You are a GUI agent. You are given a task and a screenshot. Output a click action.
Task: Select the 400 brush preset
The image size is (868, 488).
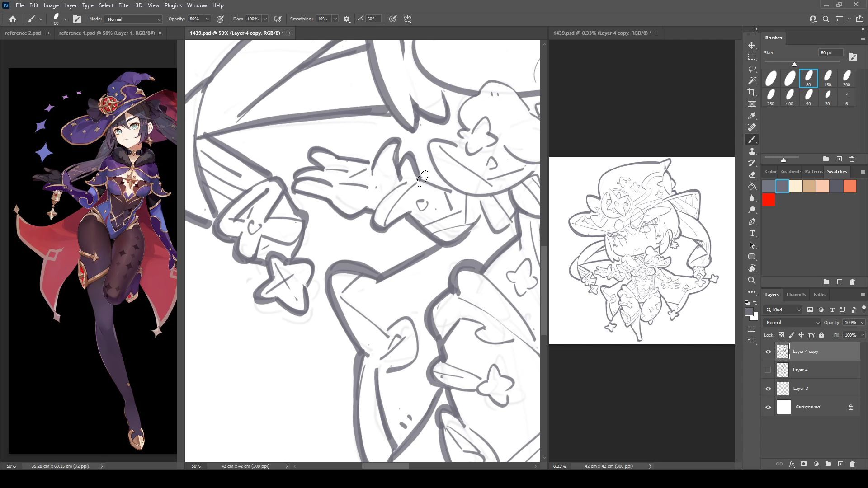tap(789, 97)
